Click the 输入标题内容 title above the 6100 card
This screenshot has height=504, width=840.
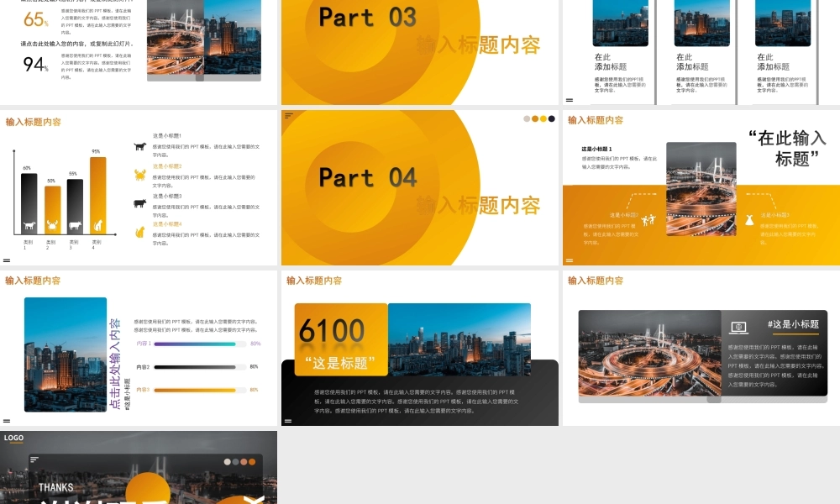pyautogui.click(x=314, y=281)
